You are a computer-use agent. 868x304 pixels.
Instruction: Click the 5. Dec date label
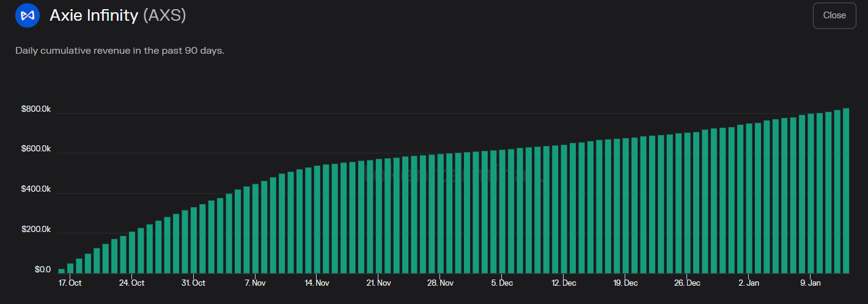tap(502, 283)
